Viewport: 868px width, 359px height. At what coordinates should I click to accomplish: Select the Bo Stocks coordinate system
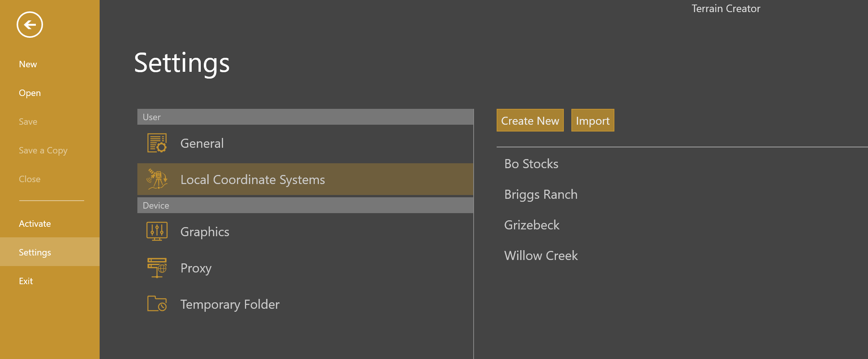tap(531, 164)
